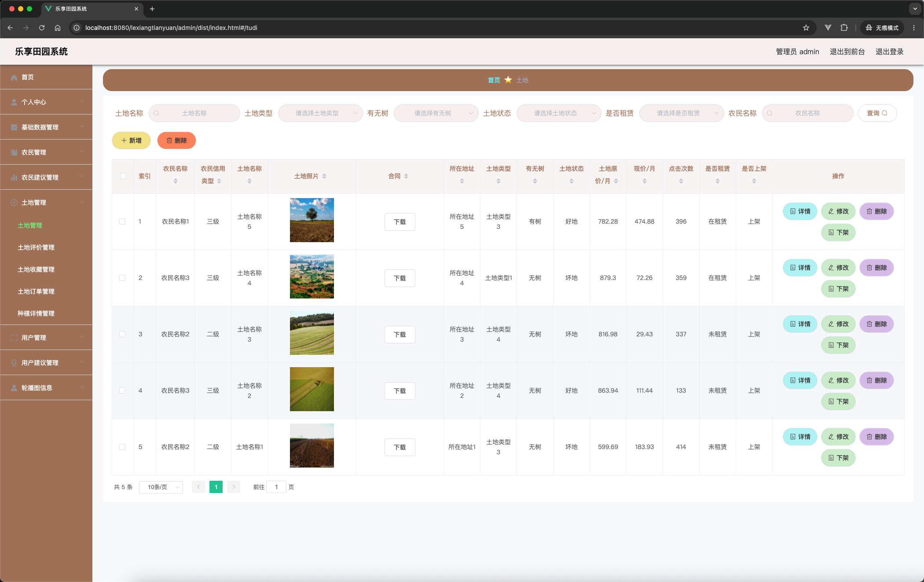Collapse the 土地管理 parent sidebar menu

point(46,203)
